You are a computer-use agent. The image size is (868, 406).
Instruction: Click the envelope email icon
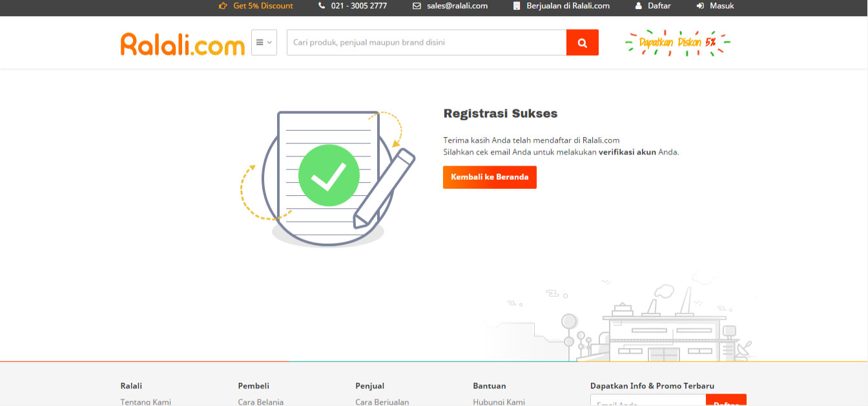417,6
